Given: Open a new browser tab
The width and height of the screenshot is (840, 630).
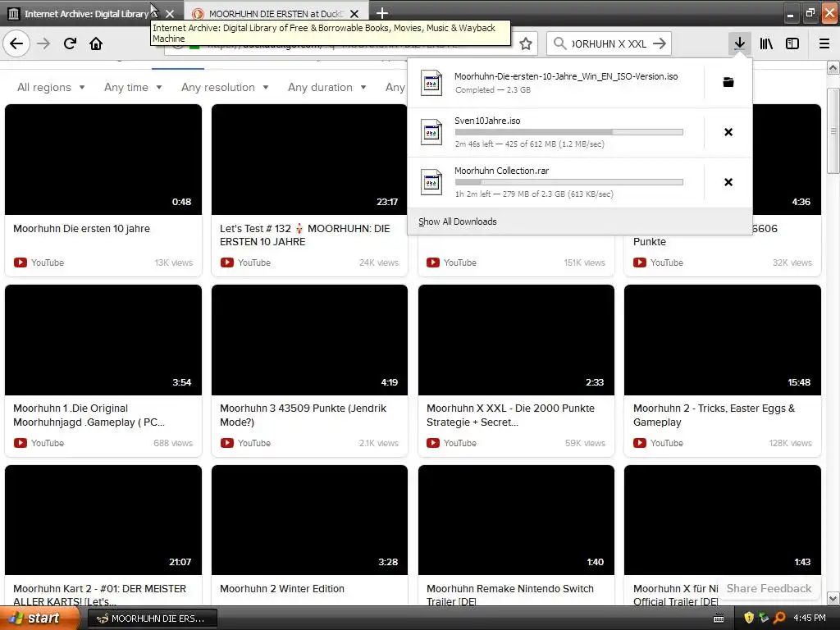Looking at the screenshot, I should [382, 13].
